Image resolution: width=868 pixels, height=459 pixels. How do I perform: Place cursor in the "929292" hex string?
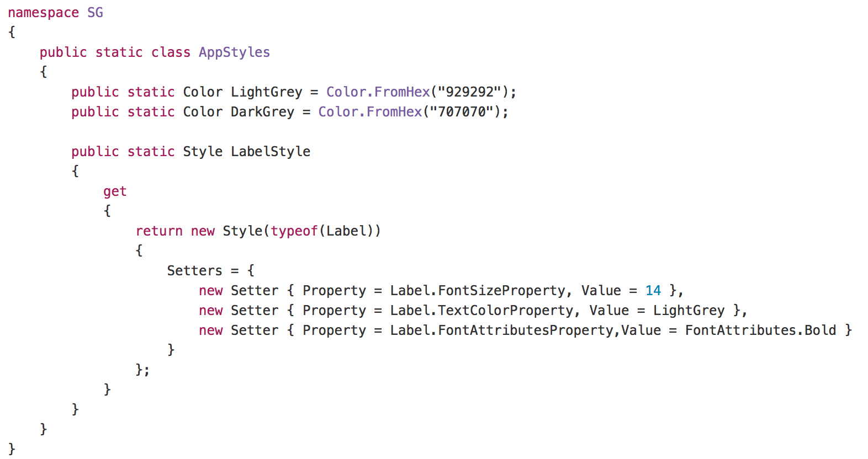(x=469, y=92)
